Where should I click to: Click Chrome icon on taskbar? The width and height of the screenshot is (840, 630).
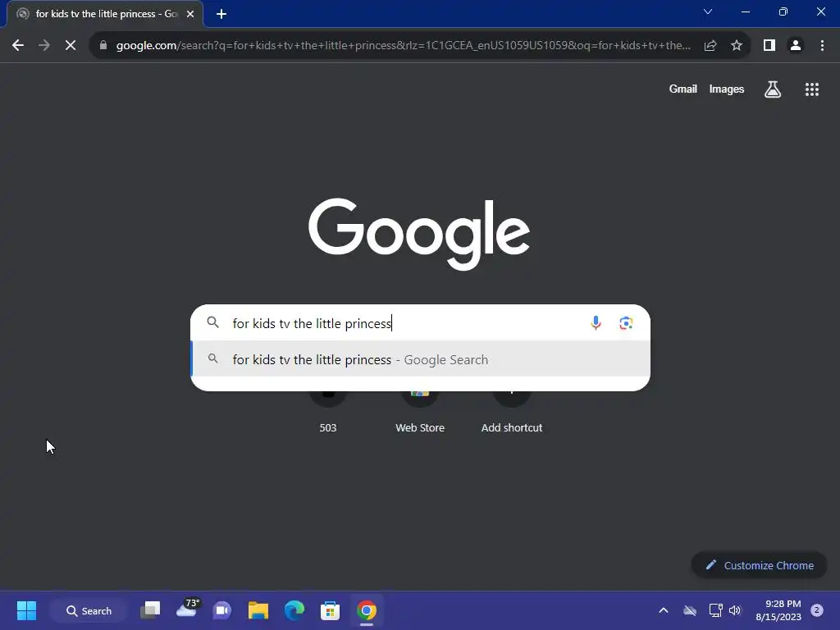click(x=367, y=610)
